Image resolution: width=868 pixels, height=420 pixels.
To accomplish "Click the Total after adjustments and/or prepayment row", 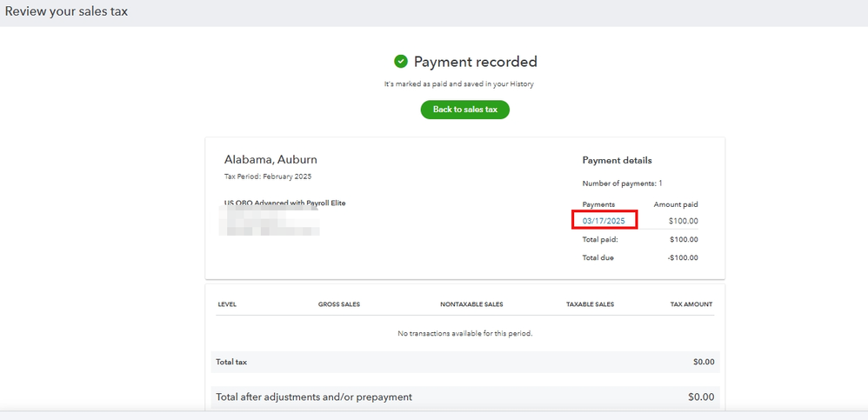I will [x=314, y=397].
